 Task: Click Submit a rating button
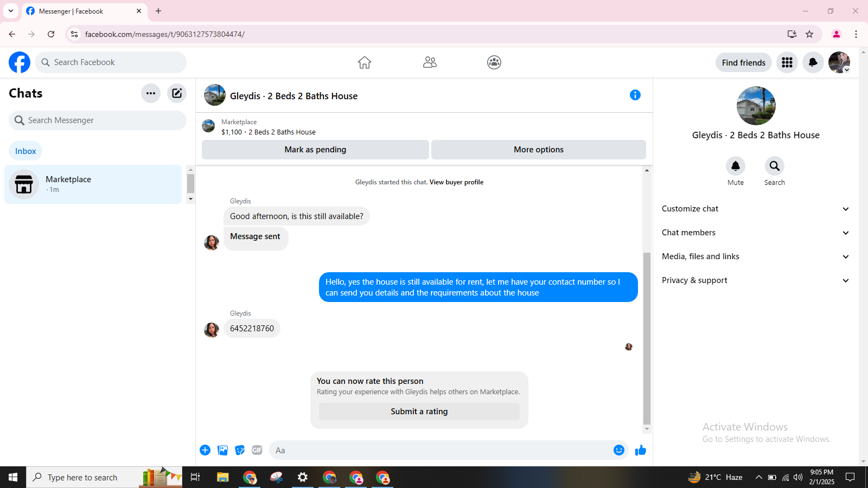point(419,412)
